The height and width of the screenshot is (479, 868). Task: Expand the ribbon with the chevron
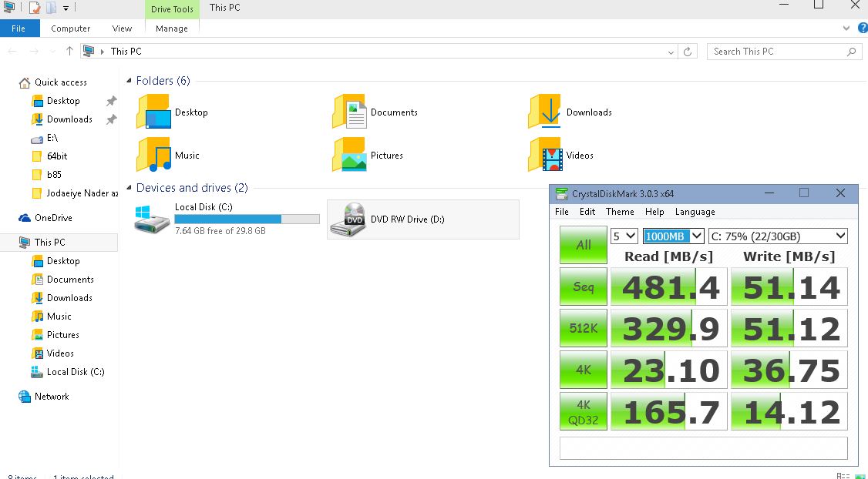pyautogui.click(x=846, y=28)
